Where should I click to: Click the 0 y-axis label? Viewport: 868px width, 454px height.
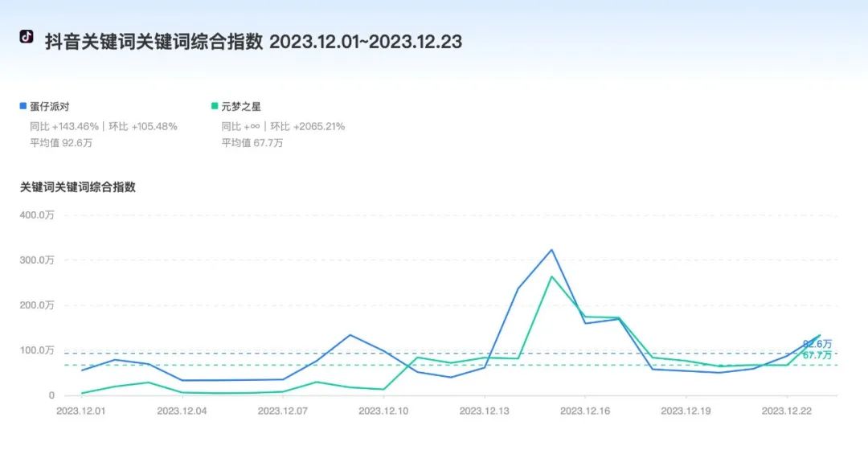(x=51, y=395)
